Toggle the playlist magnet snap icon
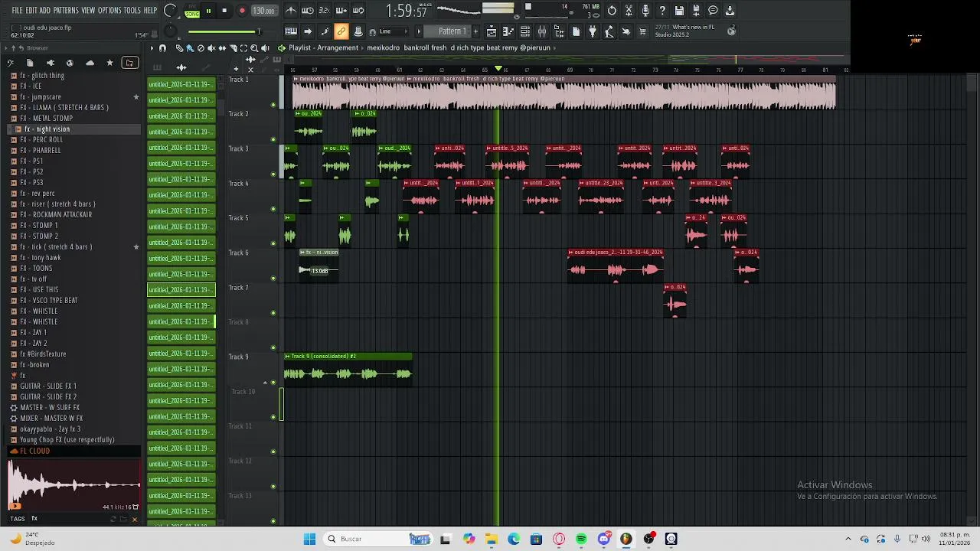980x551 pixels. point(162,47)
